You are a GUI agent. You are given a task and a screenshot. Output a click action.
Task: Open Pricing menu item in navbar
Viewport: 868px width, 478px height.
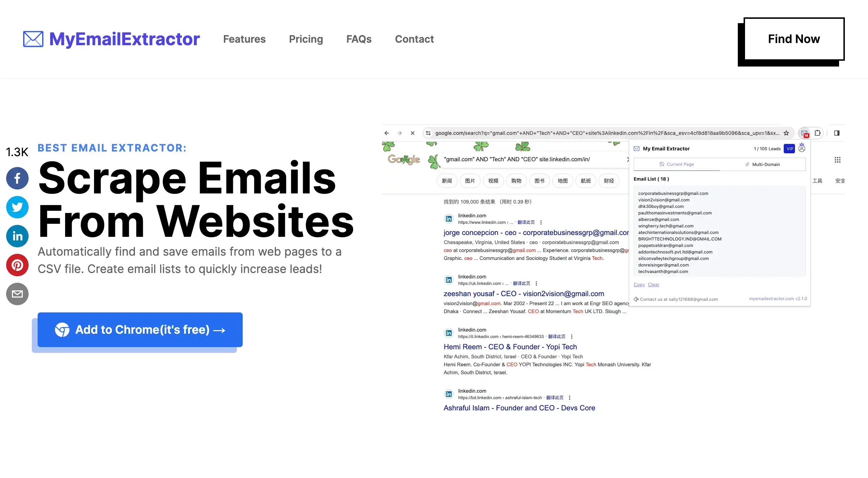(306, 39)
